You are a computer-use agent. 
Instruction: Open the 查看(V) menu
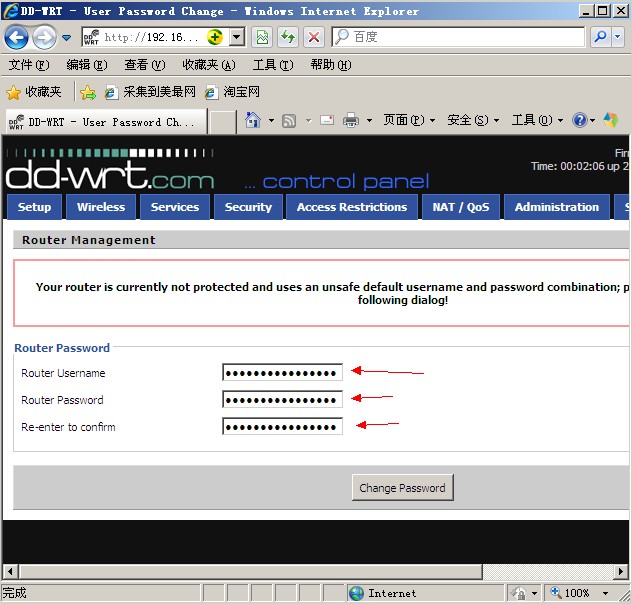[145, 65]
